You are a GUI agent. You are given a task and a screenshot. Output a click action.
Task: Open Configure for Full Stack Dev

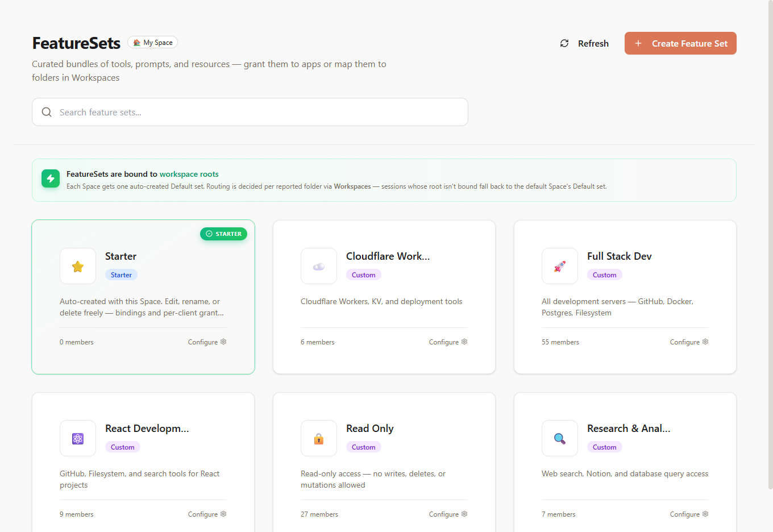click(689, 342)
